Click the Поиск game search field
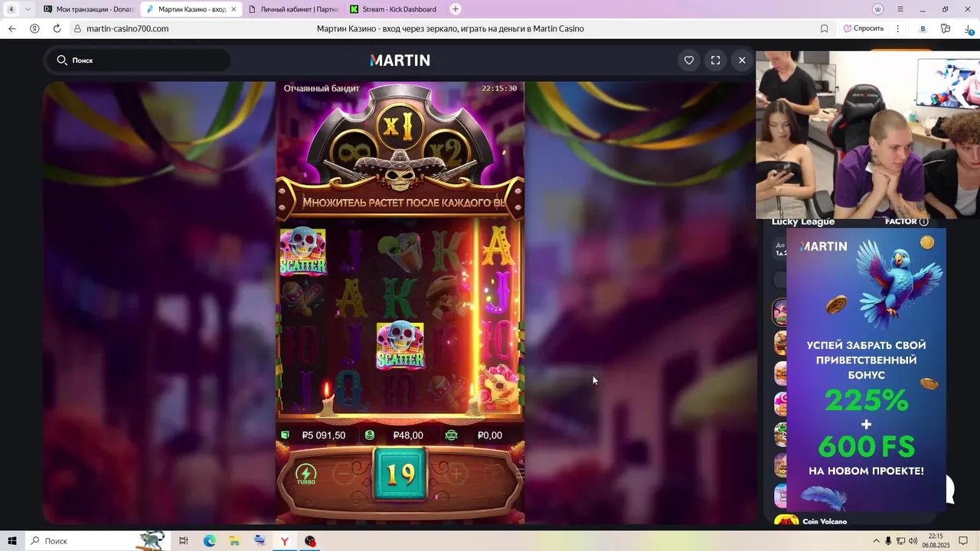 pyautogui.click(x=139, y=60)
